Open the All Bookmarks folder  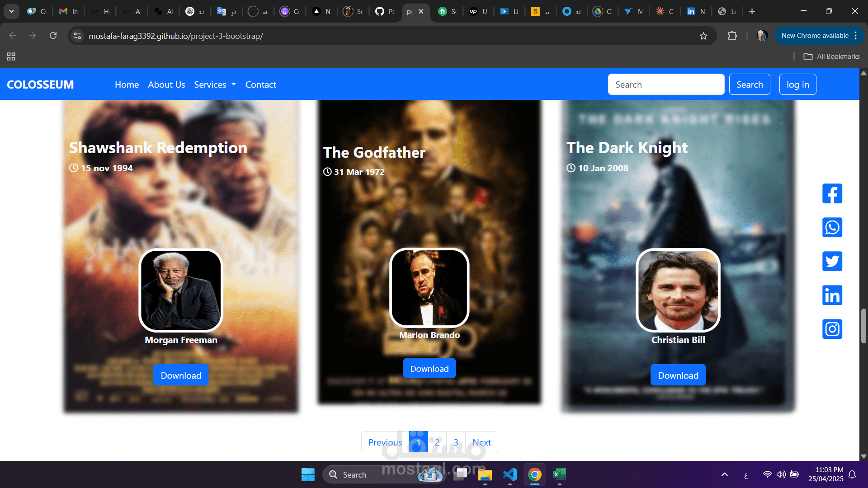click(x=831, y=56)
